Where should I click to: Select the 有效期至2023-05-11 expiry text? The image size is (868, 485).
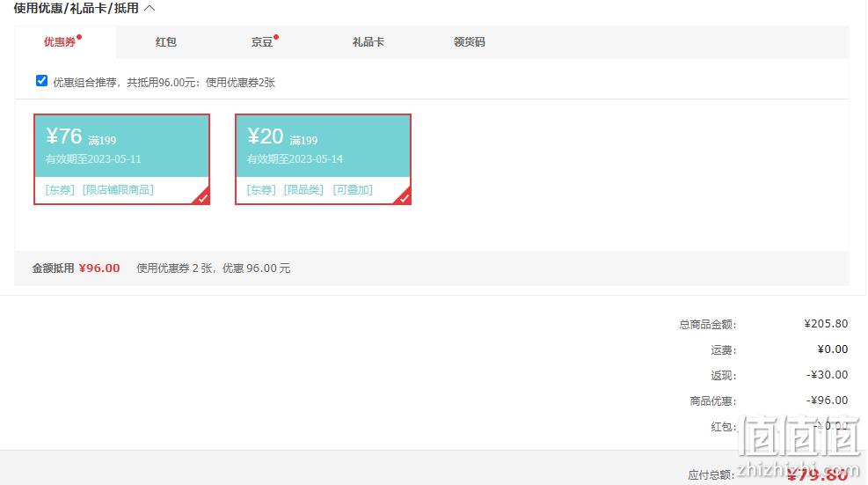click(x=93, y=159)
